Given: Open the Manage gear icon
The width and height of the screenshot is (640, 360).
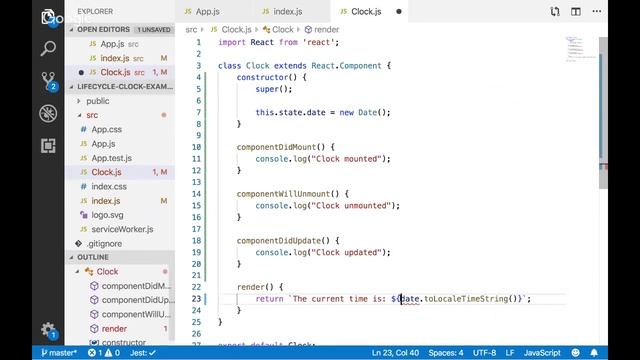Looking at the screenshot, I should coord(49,330).
